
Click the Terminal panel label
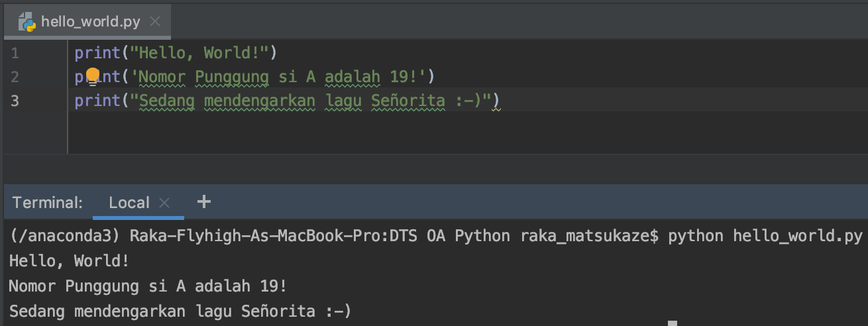click(x=48, y=202)
